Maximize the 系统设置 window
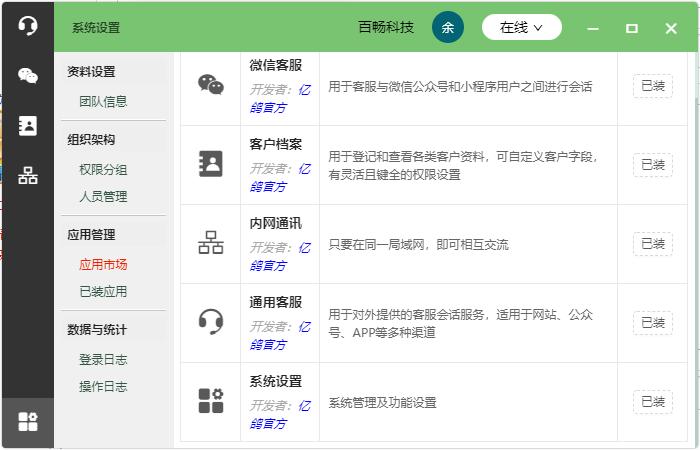Image resolution: width=700 pixels, height=450 pixels. 632,29
